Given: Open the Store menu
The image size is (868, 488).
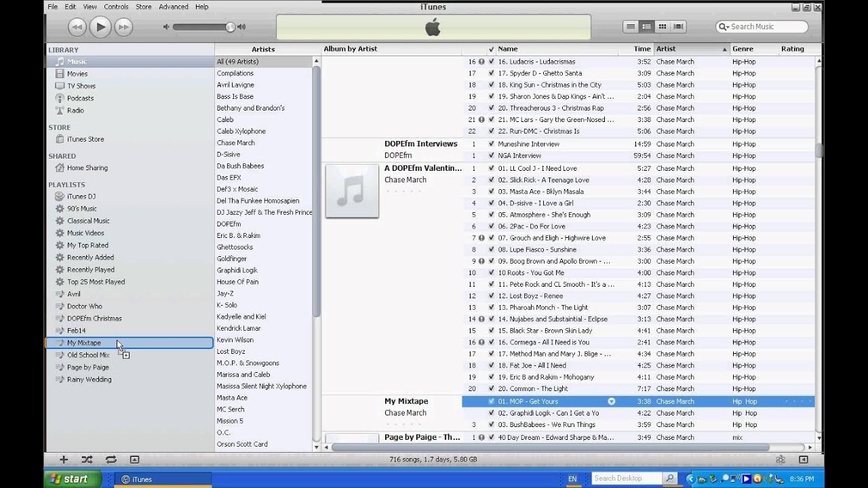Looking at the screenshot, I should (x=144, y=7).
